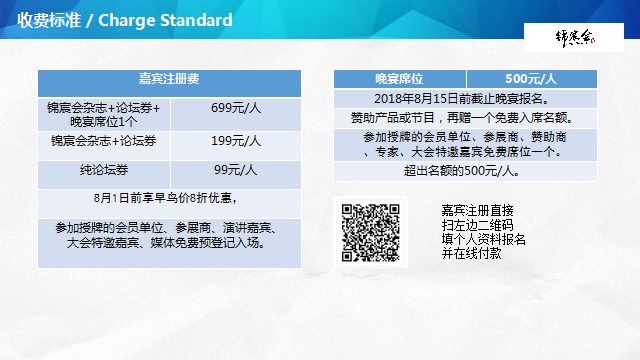This screenshot has width=640, height=360.
Task: Select the 赞助产品或节目 free seat row
Action: tap(465, 118)
